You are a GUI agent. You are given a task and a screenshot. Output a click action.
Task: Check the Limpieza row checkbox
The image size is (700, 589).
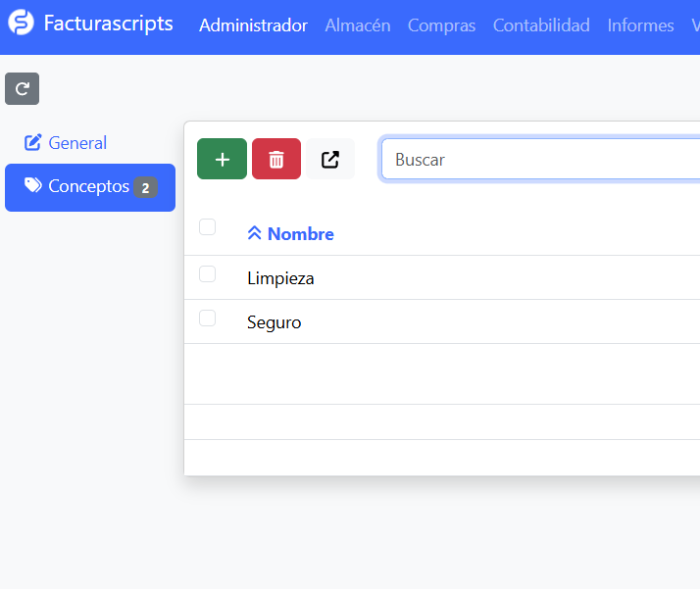pyautogui.click(x=207, y=274)
